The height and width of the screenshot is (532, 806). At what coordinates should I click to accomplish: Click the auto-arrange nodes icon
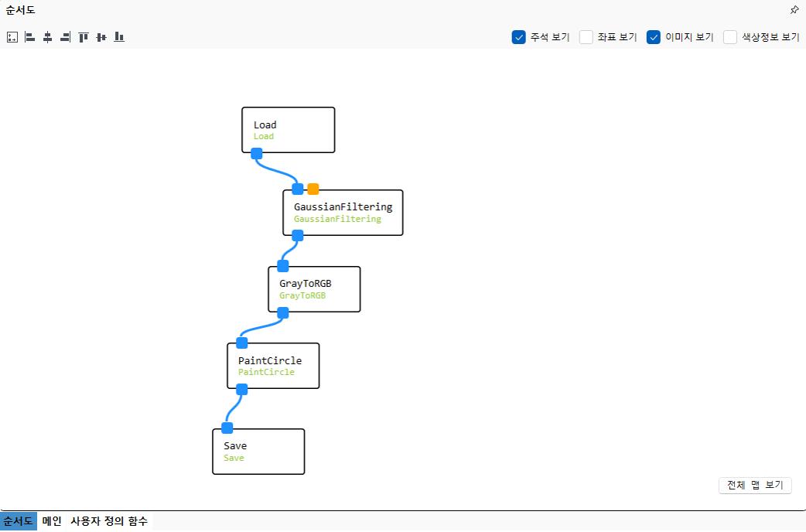point(12,37)
